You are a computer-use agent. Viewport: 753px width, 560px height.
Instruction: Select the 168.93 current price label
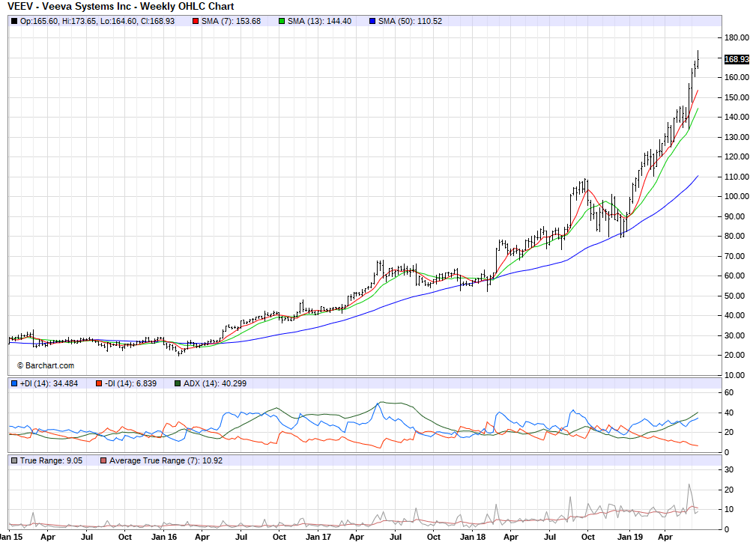click(x=736, y=59)
